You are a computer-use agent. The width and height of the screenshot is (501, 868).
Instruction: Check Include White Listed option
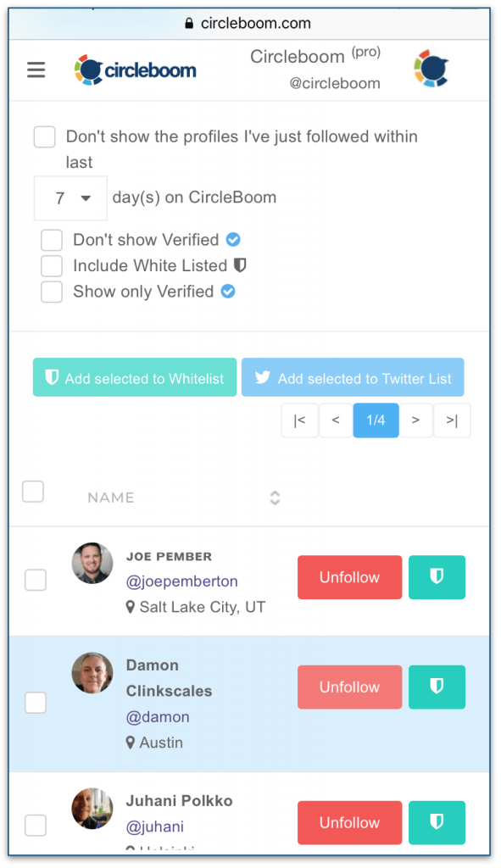(x=52, y=265)
